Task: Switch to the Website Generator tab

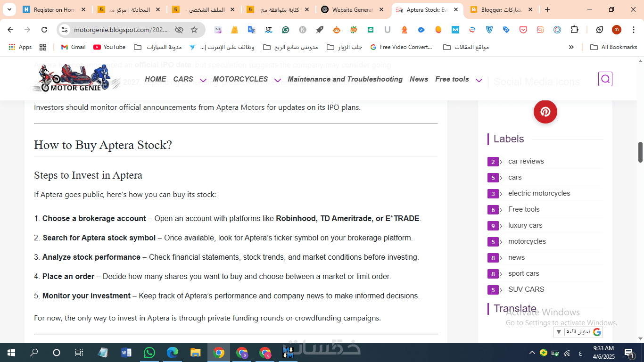Action: (x=353, y=9)
